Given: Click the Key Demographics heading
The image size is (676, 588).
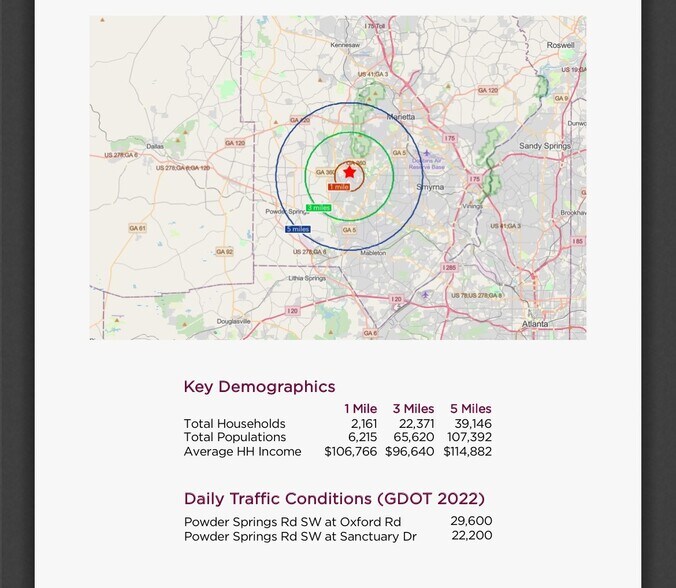Looking at the screenshot, I should (259, 387).
